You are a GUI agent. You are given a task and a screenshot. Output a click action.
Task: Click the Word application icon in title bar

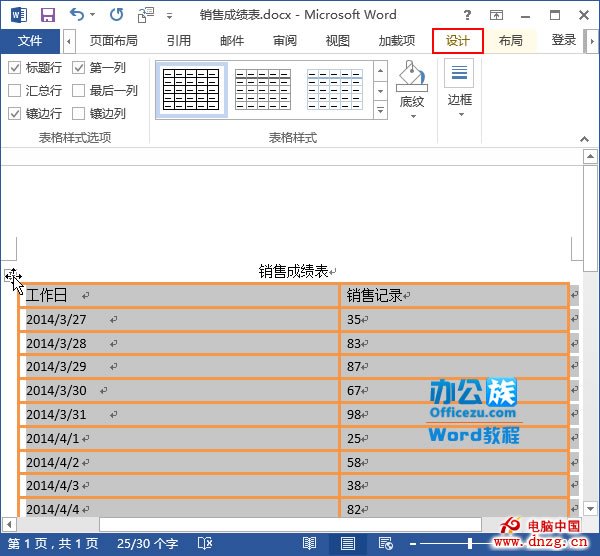[18, 15]
